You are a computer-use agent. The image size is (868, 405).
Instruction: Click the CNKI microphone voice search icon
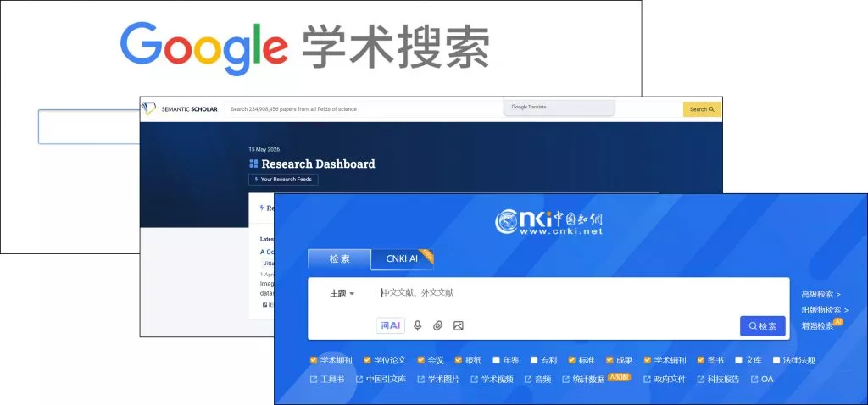(417, 326)
